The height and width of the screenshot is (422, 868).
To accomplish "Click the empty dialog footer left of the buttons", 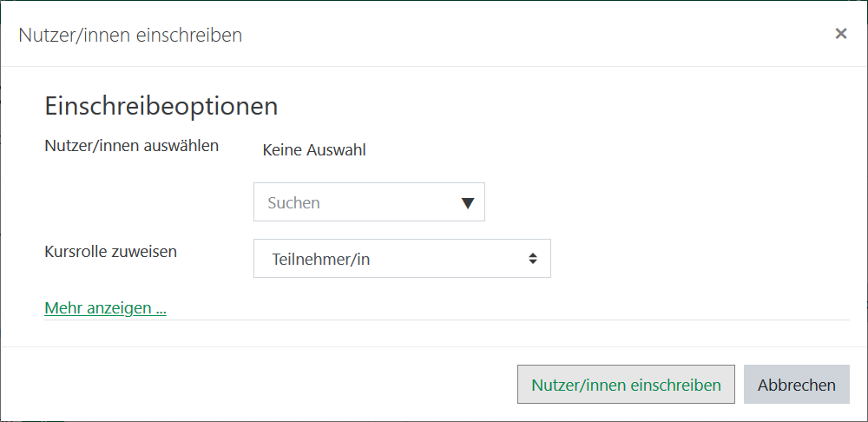I will 260,385.
